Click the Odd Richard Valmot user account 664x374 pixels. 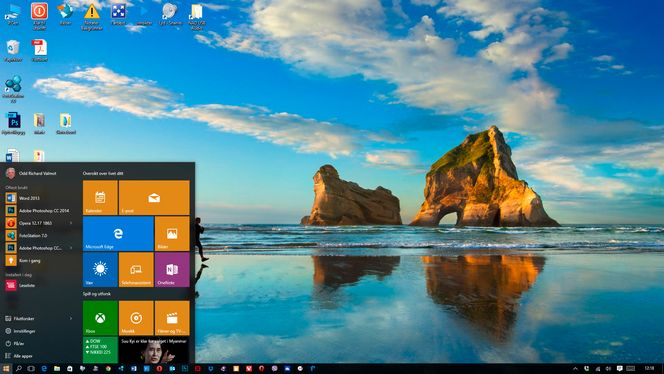pos(31,173)
